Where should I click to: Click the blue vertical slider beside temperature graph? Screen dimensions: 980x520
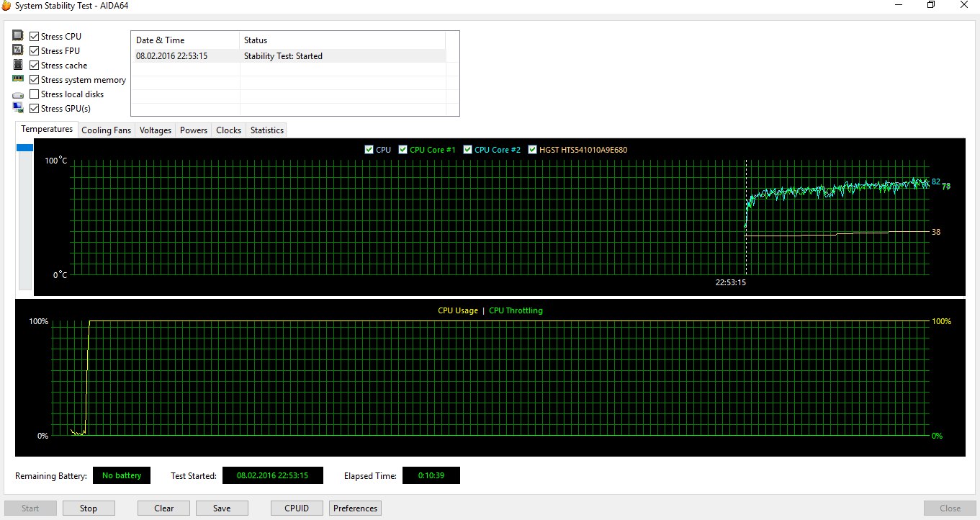[x=25, y=148]
